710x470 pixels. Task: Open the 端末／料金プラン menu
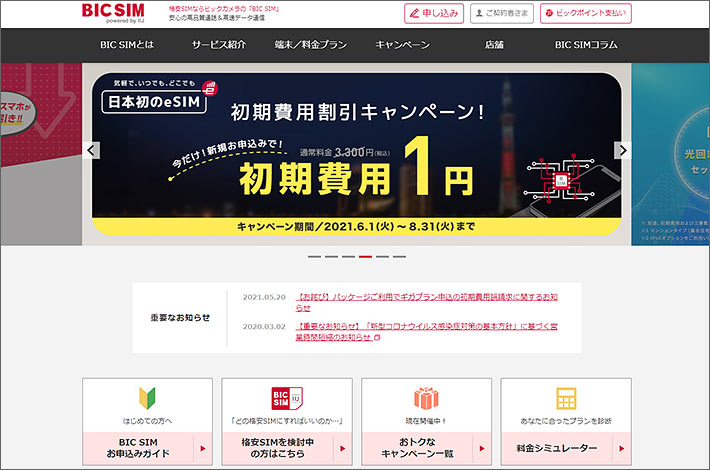(x=311, y=45)
